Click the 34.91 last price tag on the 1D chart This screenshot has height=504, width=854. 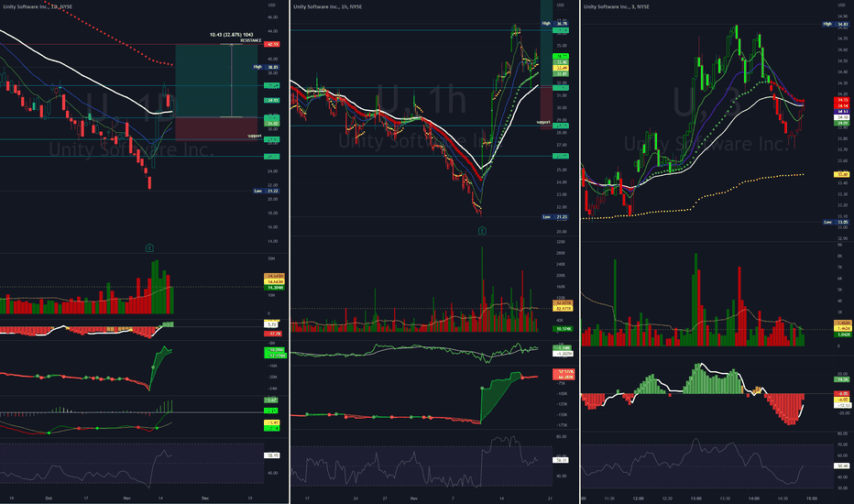click(x=272, y=100)
